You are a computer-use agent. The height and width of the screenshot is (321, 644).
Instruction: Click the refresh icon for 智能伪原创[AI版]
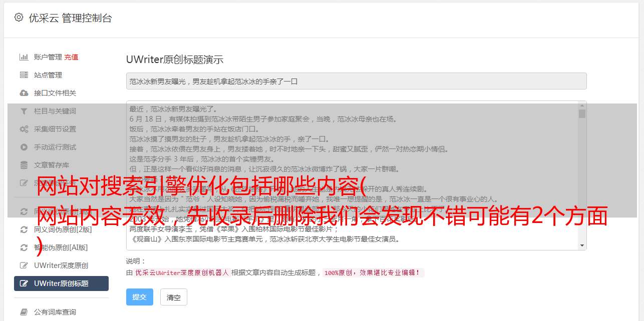coord(24,247)
